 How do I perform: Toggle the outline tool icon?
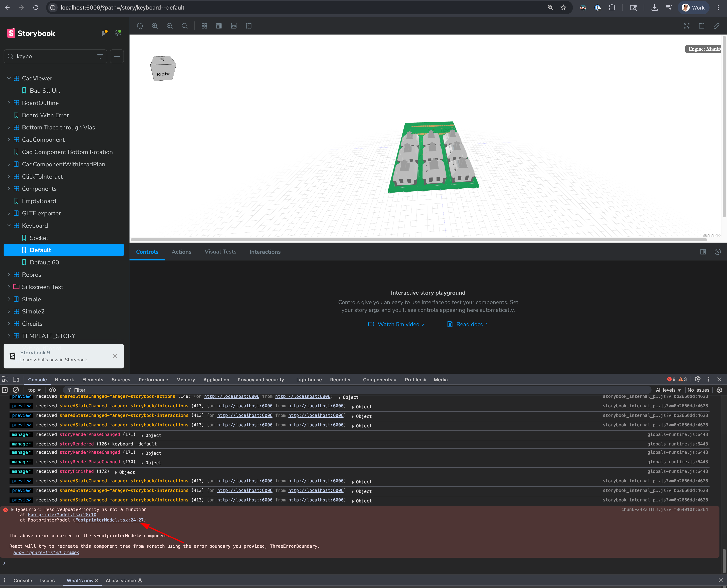coord(249,26)
